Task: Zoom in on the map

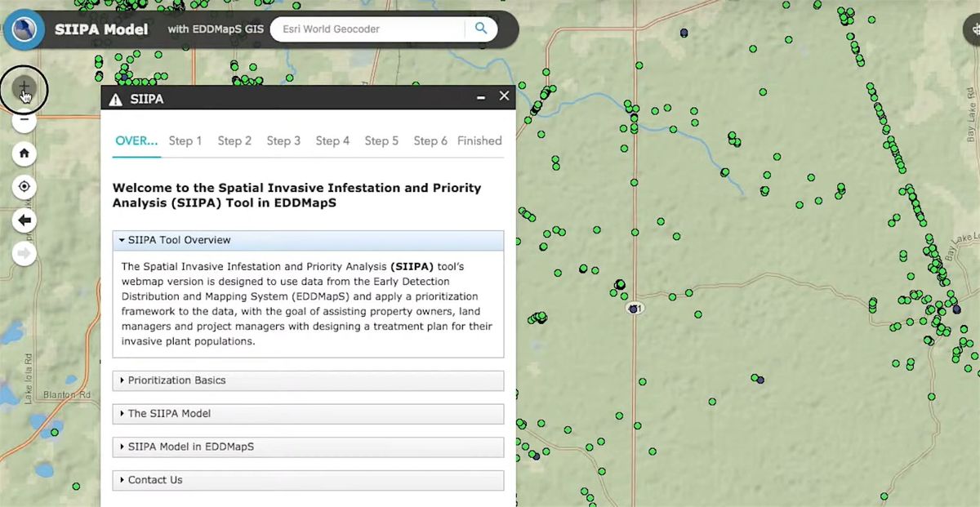Action: point(24,87)
